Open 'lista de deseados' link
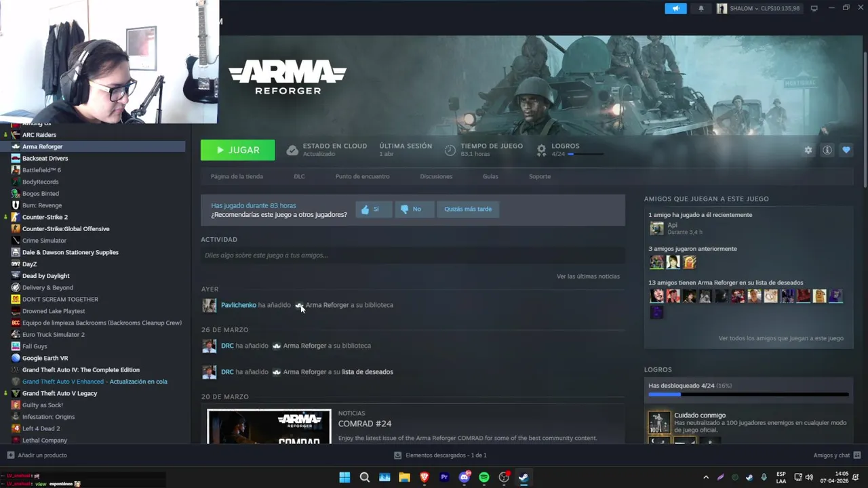The width and height of the screenshot is (868, 488). coord(368,371)
